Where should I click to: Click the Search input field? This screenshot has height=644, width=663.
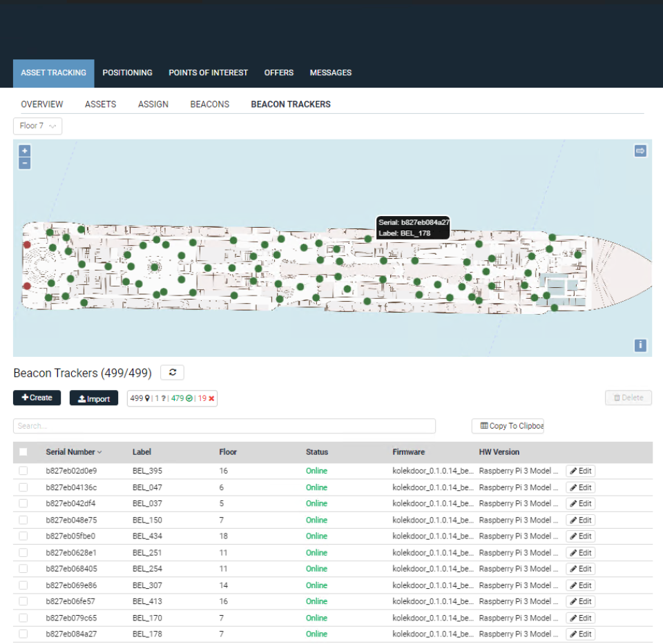click(x=224, y=426)
